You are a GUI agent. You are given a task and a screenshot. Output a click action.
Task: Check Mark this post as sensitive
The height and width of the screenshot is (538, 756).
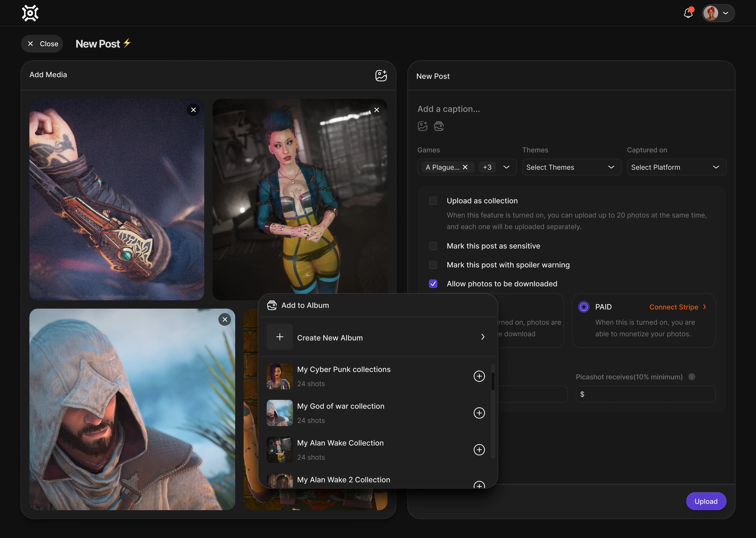433,246
